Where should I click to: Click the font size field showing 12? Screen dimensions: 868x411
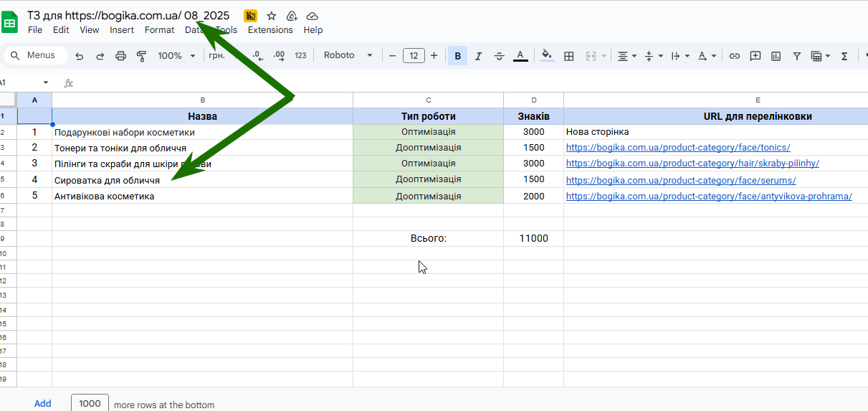tap(414, 56)
